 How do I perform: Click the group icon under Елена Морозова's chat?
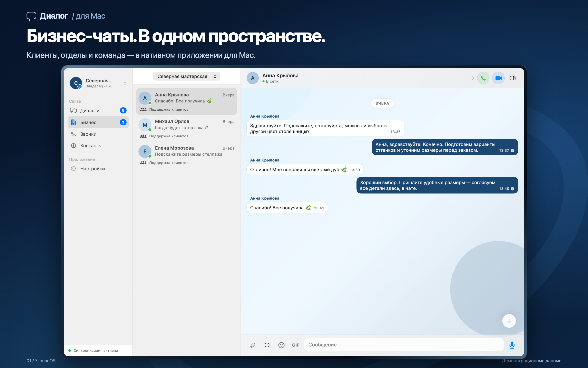tap(143, 163)
